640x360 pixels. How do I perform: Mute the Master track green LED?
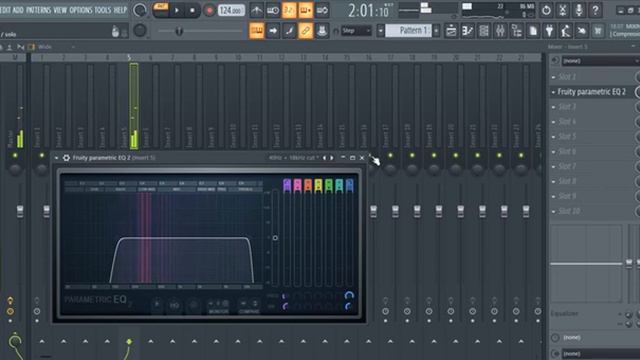pos(15,156)
